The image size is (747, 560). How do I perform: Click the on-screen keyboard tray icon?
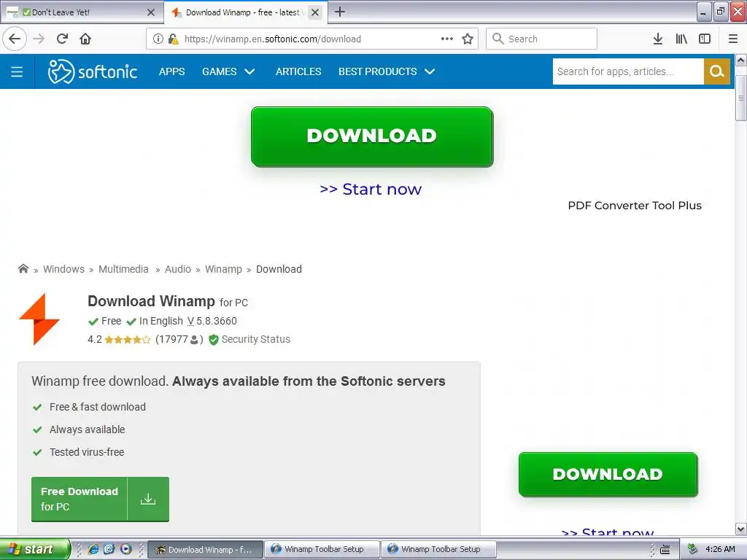click(x=665, y=550)
